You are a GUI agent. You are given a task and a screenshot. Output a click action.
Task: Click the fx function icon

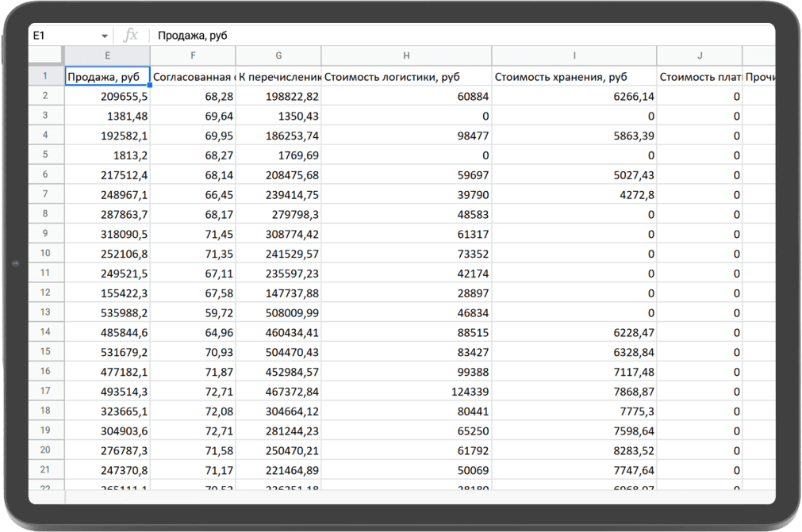coord(131,36)
